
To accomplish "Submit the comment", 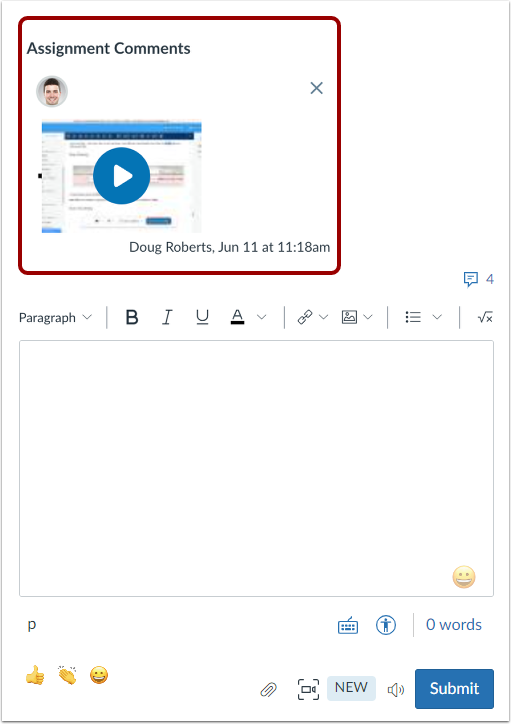I will point(454,688).
